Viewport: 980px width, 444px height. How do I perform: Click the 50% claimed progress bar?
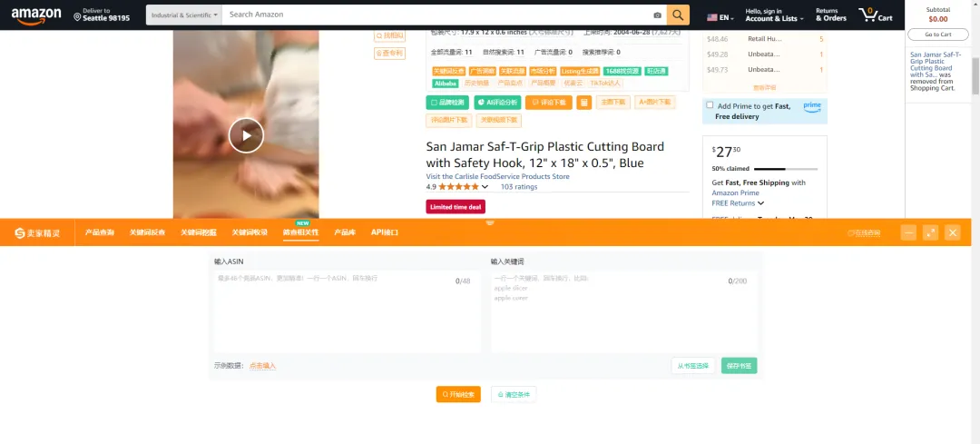click(786, 169)
